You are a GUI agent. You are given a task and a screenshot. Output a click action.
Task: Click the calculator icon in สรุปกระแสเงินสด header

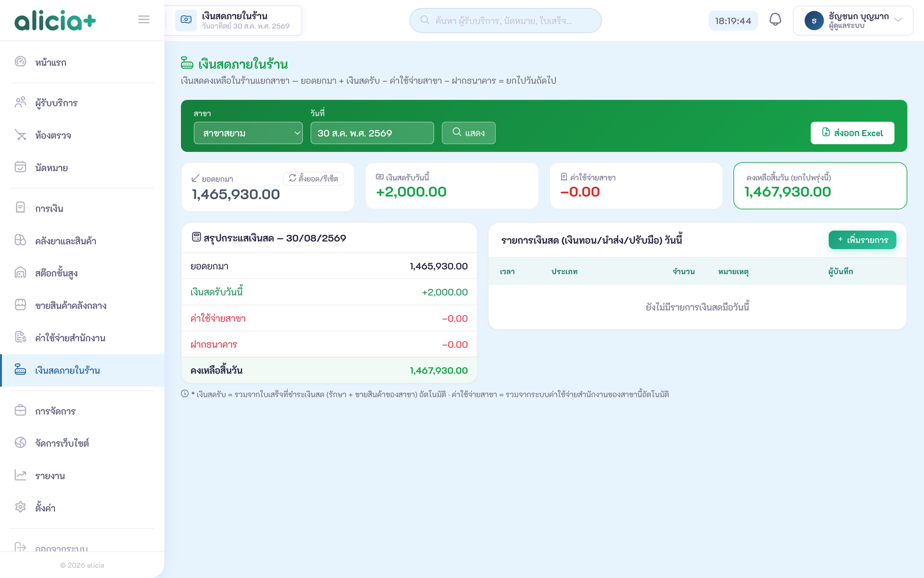[196, 237]
